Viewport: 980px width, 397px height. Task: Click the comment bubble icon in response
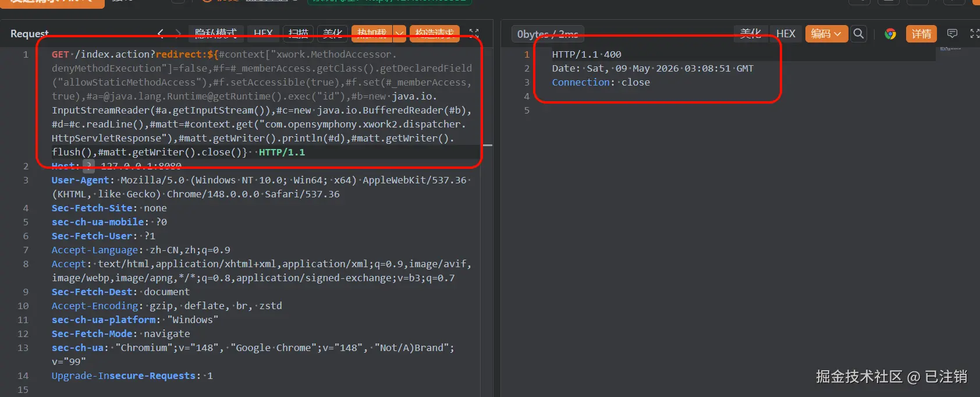click(952, 33)
